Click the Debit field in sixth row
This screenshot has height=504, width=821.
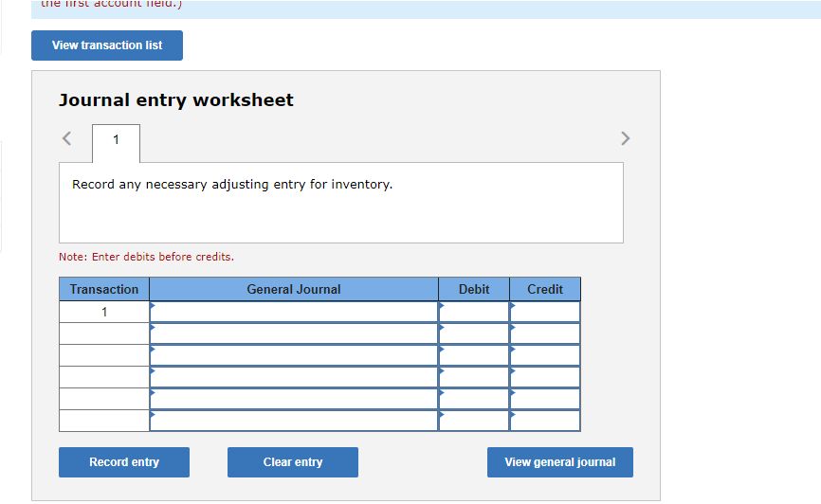474,421
